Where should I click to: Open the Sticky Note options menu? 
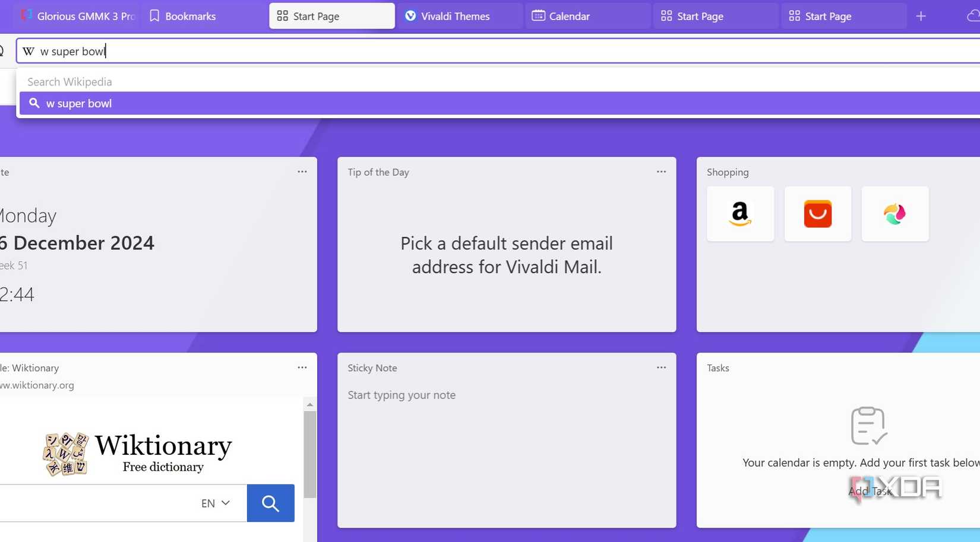coord(661,367)
